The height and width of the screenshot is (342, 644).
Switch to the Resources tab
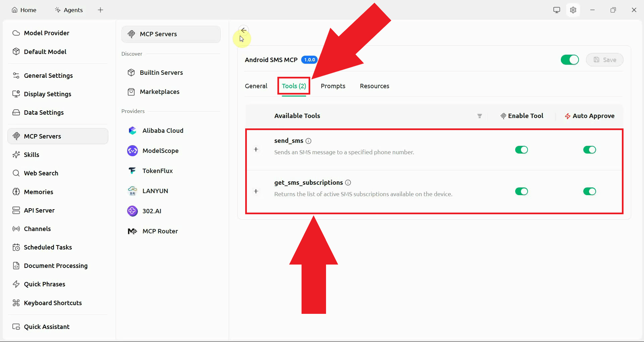coord(375,86)
